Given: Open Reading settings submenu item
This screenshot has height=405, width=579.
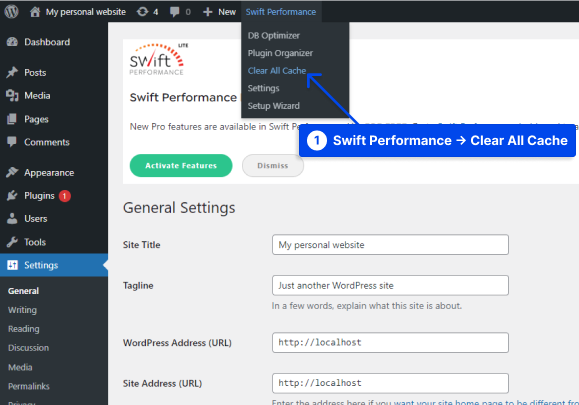Looking at the screenshot, I should 24,329.
